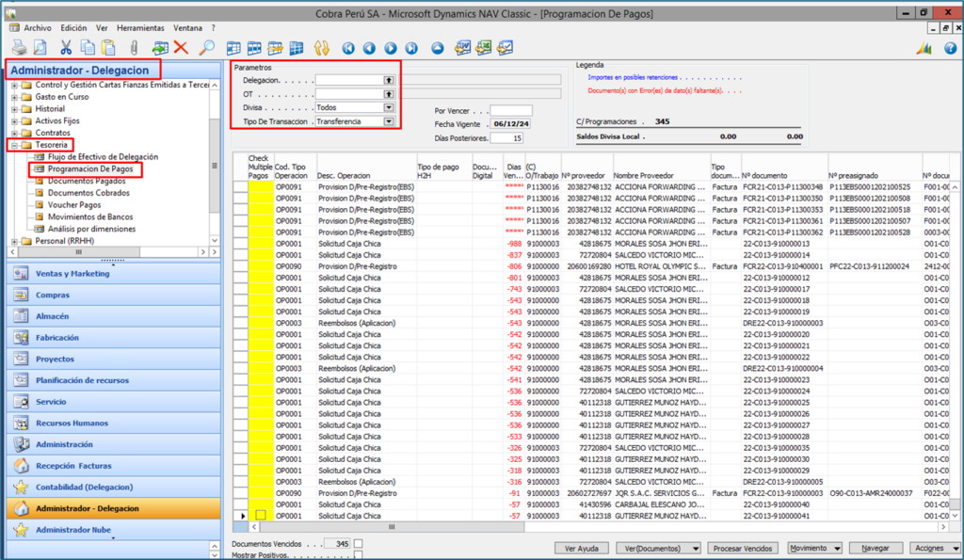The image size is (964, 560).
Task: Click the Ver Ayuda button
Action: (581, 549)
